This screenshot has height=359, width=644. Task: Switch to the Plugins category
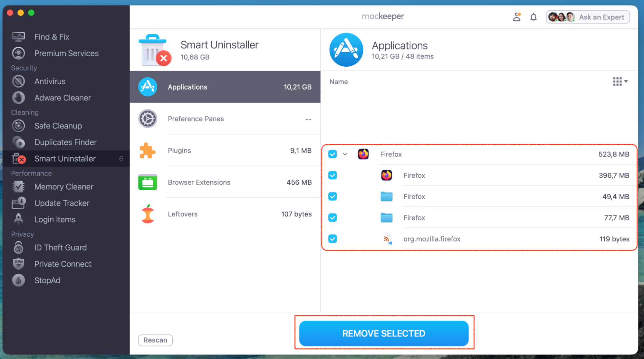coord(179,150)
